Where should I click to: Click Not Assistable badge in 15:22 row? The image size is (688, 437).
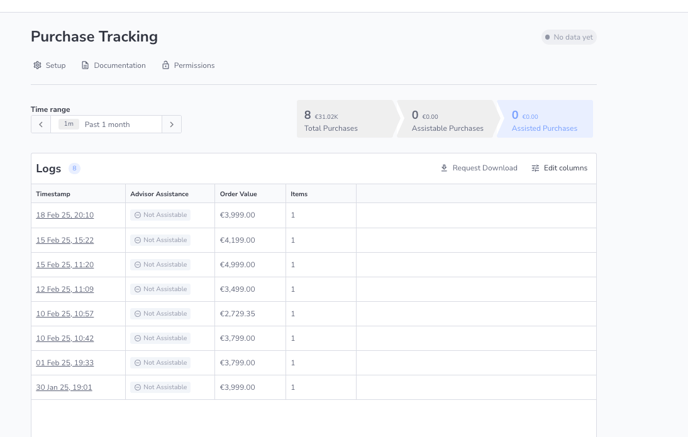(x=161, y=240)
